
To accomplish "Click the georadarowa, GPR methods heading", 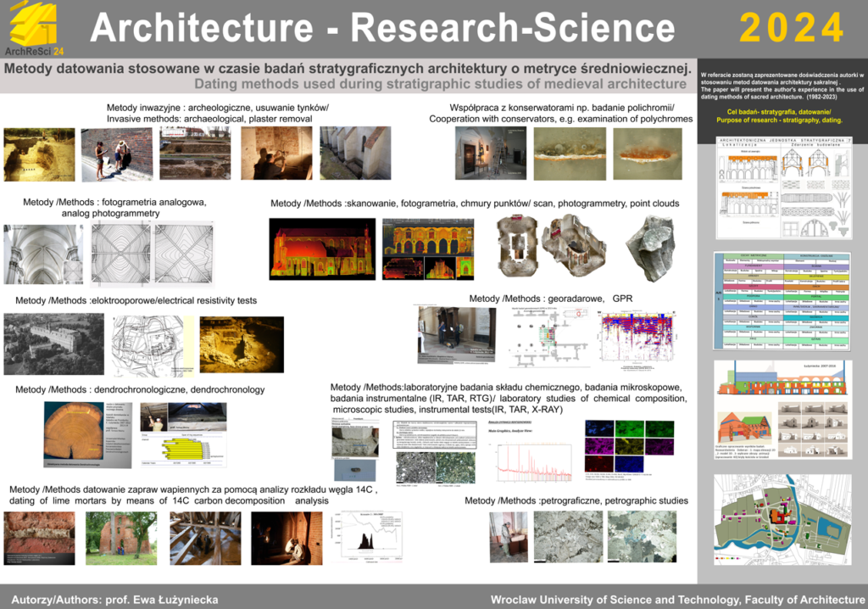I will click(550, 299).
